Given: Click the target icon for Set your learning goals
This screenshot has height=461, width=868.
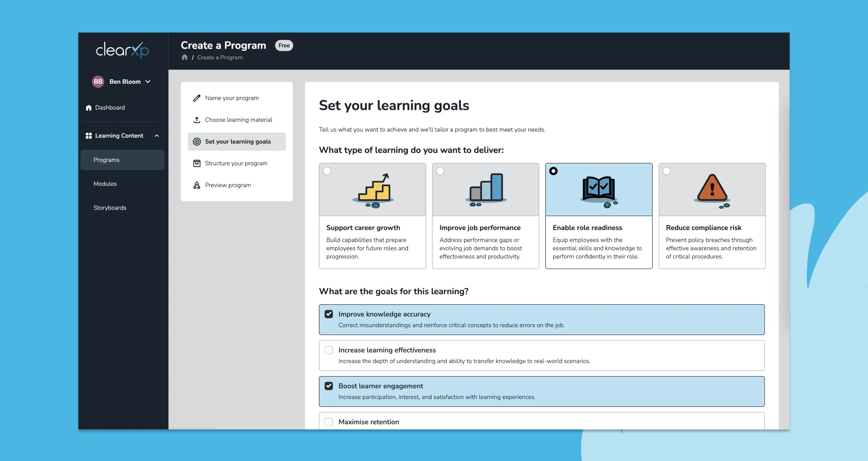Looking at the screenshot, I should coord(197,142).
